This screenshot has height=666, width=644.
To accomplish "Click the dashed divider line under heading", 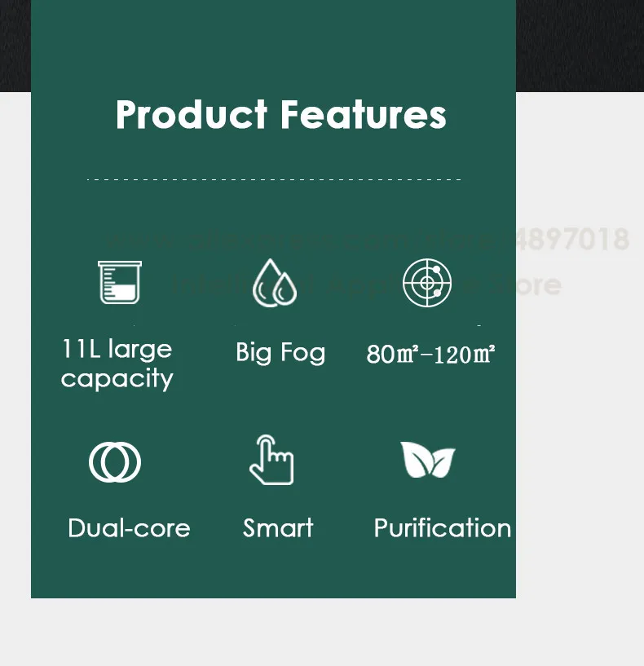I will (274, 179).
